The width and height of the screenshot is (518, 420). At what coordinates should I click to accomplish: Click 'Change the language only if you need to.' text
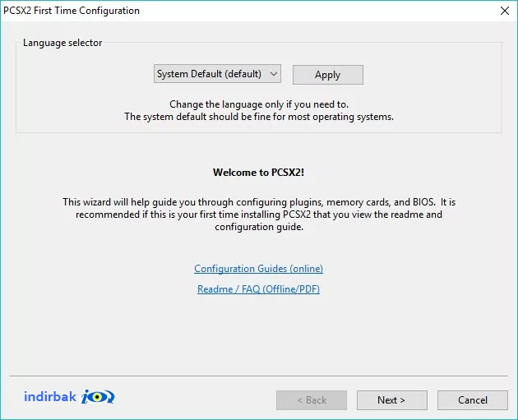click(x=259, y=104)
